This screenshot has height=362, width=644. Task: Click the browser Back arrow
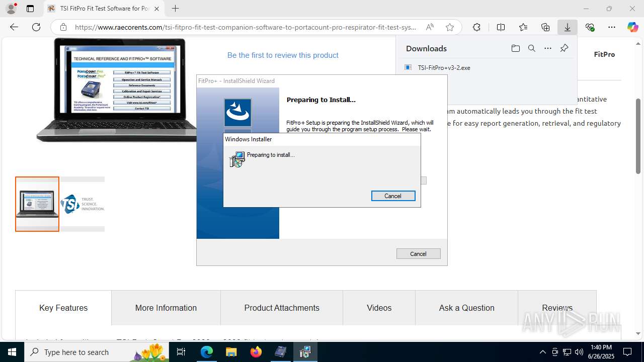[x=14, y=27]
